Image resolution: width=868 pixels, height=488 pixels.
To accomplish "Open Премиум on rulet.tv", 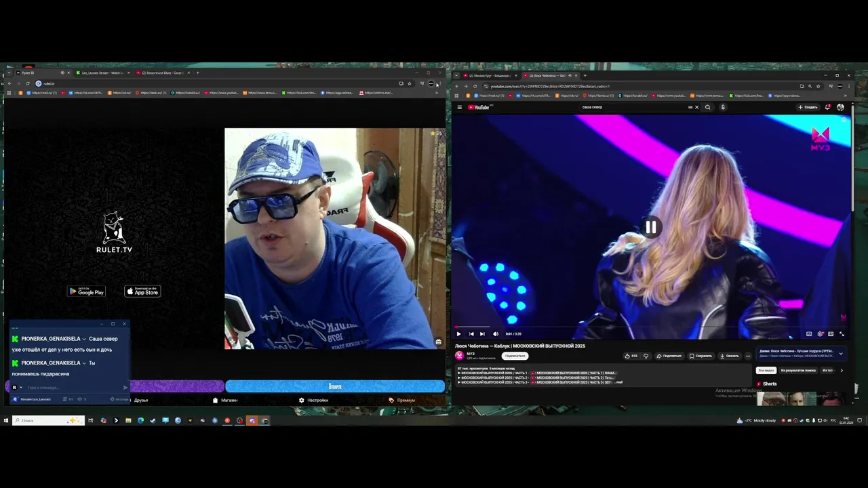I will coord(402,400).
